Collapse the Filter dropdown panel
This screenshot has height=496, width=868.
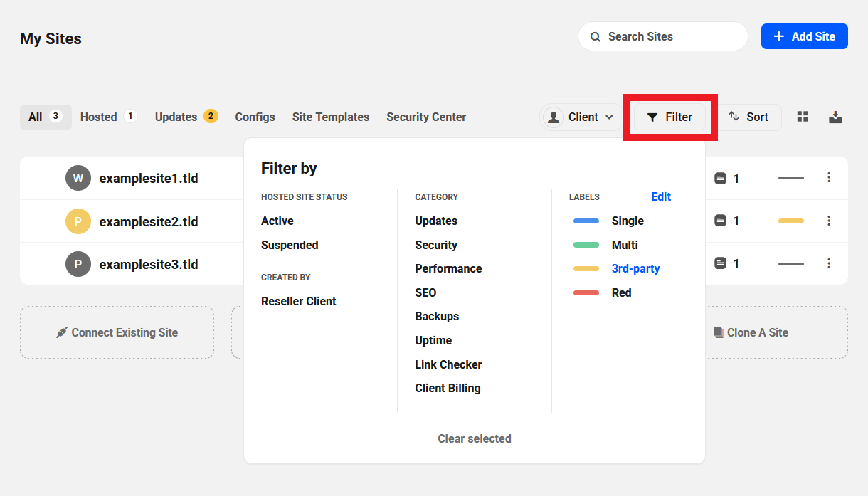[x=669, y=117]
